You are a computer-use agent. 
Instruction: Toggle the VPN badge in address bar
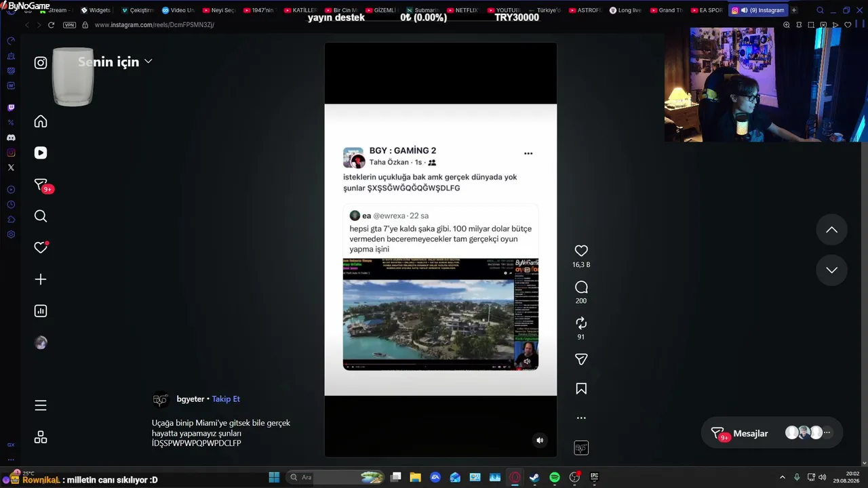coord(69,25)
